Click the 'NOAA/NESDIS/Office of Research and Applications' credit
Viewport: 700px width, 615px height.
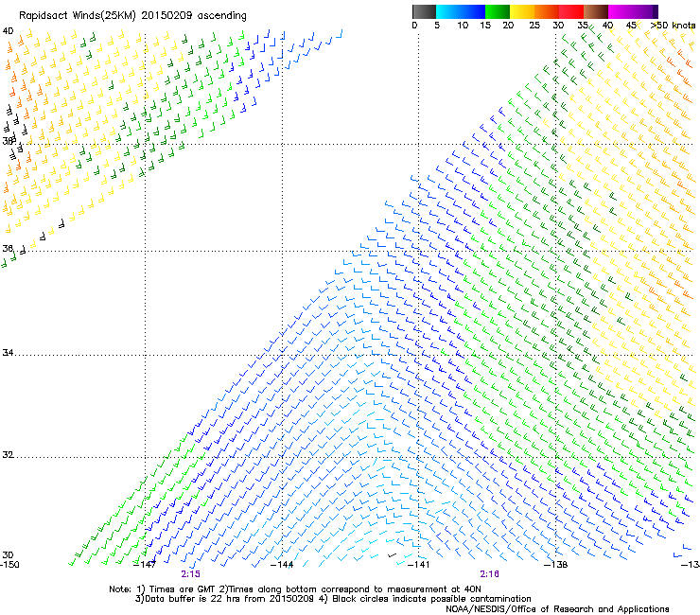click(557, 609)
